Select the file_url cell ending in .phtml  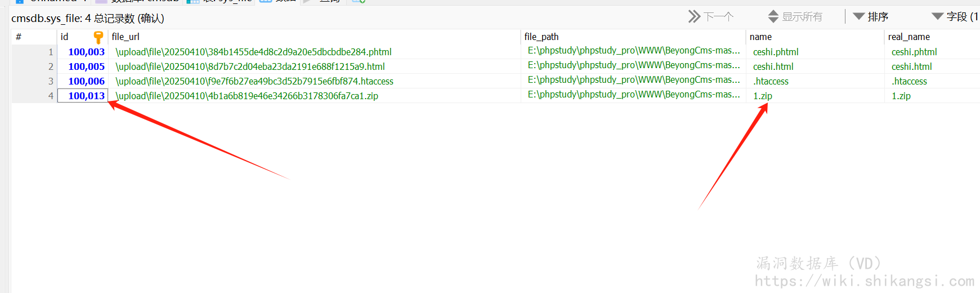(x=253, y=52)
